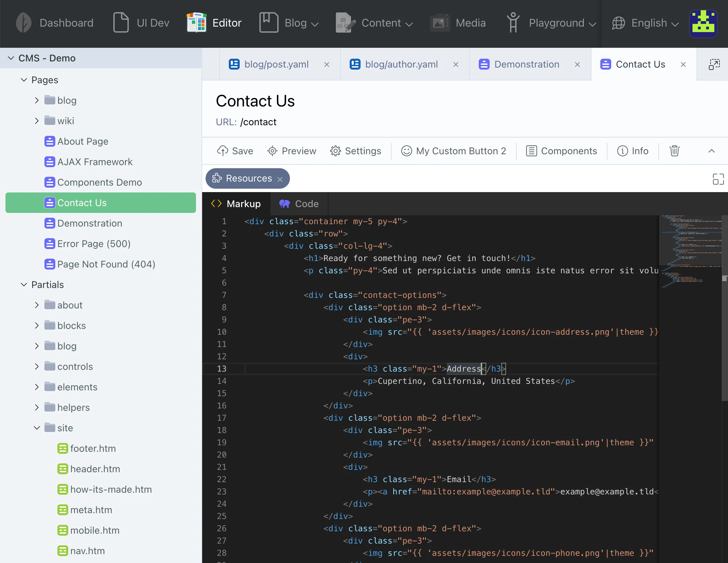Click My Custom Button 2 smiley icon
Image resolution: width=728 pixels, height=563 pixels.
406,151
